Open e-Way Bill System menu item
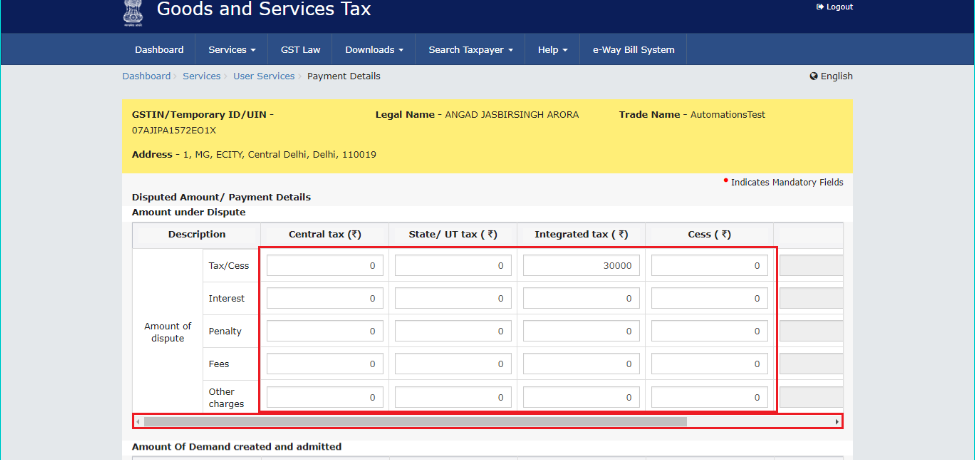The image size is (975, 460). 633,50
